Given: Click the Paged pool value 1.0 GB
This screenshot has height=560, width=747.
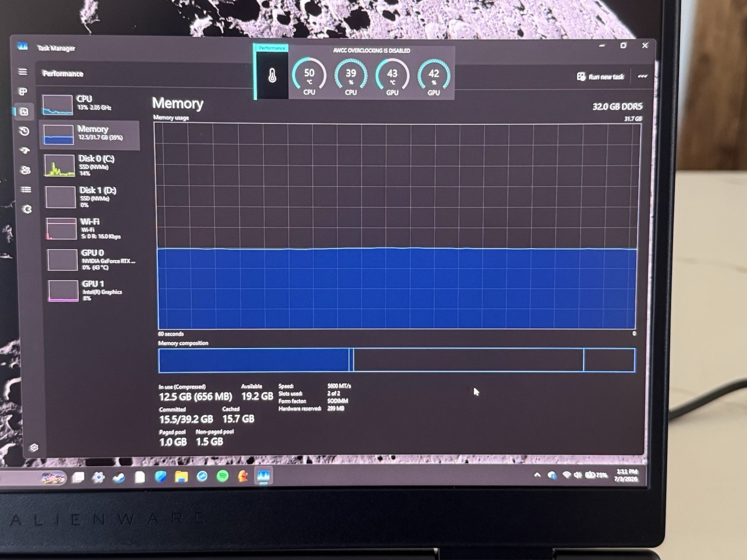Looking at the screenshot, I should pyautogui.click(x=173, y=441).
